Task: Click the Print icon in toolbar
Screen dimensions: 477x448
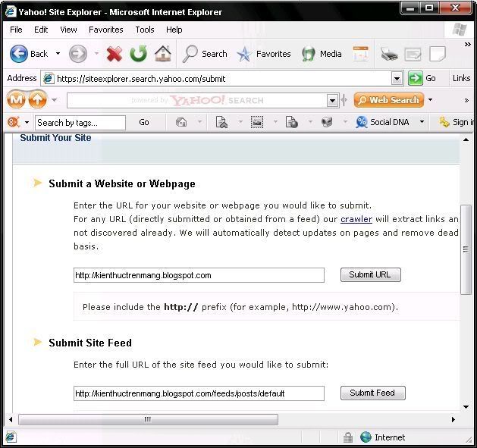Action: (389, 54)
